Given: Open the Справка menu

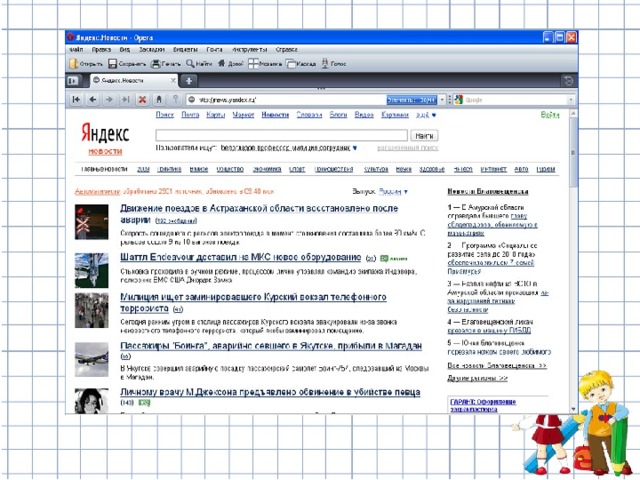Looking at the screenshot, I should (287, 49).
